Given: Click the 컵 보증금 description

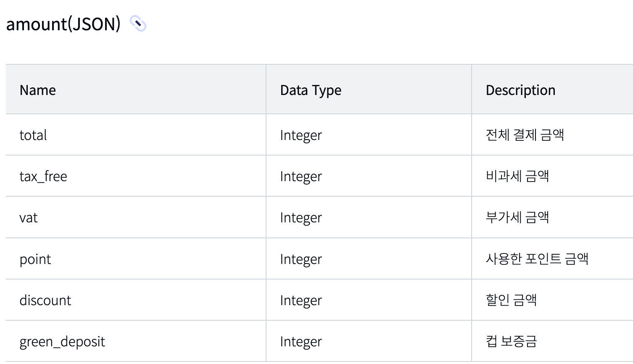Looking at the screenshot, I should (x=511, y=341).
